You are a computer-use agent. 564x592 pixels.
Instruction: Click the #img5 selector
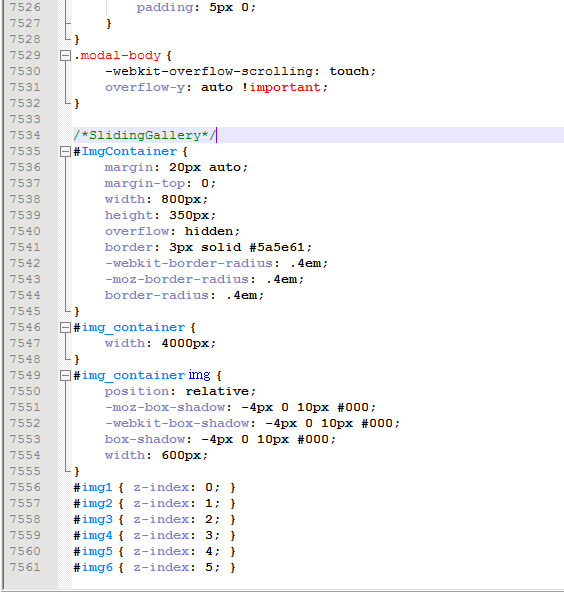pos(93,551)
